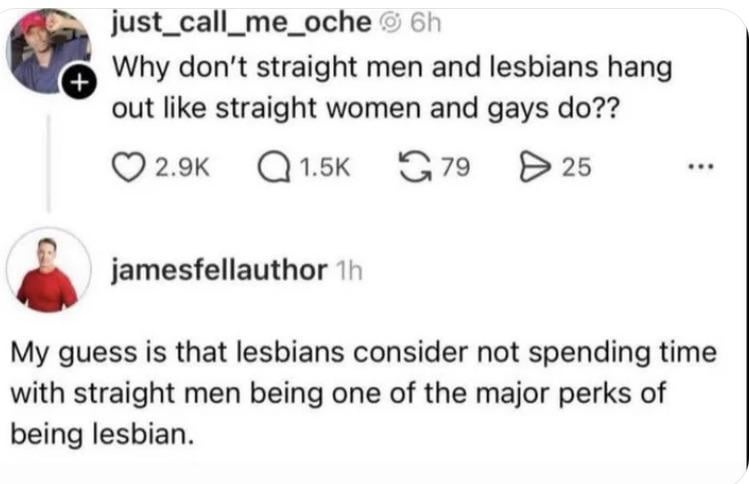This screenshot has height=484, width=749.
Task: Open jamesfellauthor's profile picture
Action: pos(48,270)
